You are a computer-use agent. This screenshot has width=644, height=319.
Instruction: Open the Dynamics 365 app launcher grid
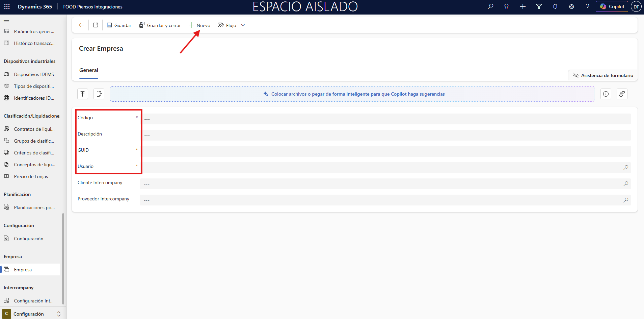[x=7, y=6]
